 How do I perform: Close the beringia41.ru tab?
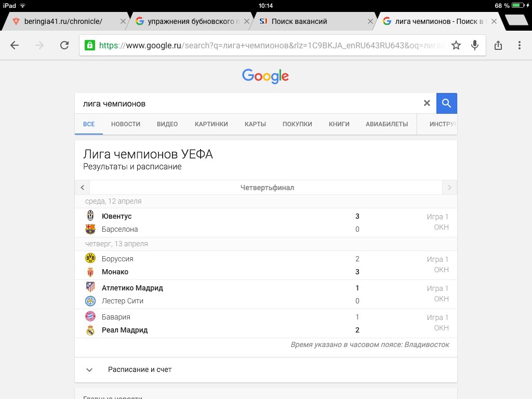pos(123,21)
